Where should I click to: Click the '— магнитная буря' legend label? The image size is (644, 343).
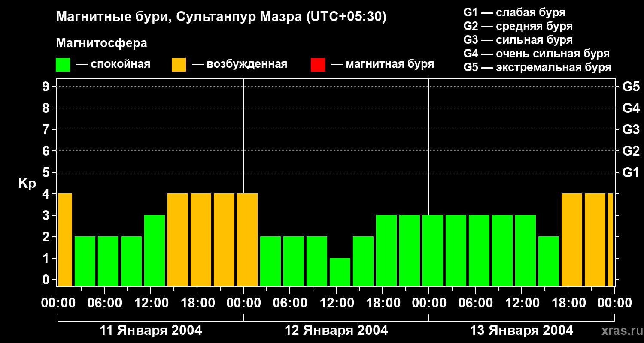383,64
